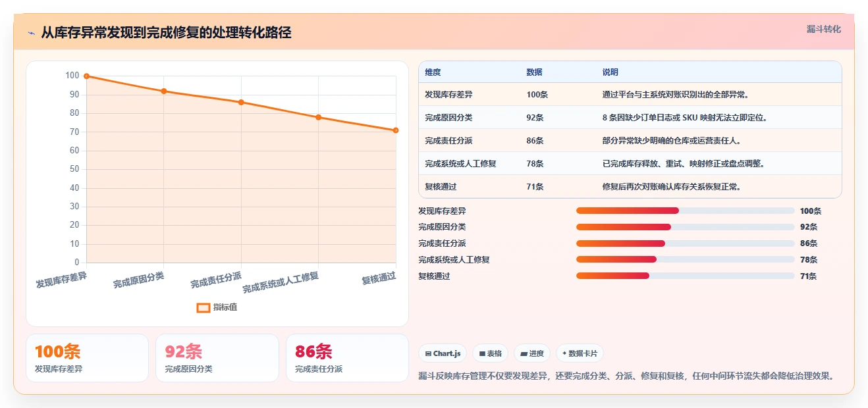The width and height of the screenshot is (868, 408).
Task: Click the 92条 progress bar for 完成原因分类
Action: [685, 227]
